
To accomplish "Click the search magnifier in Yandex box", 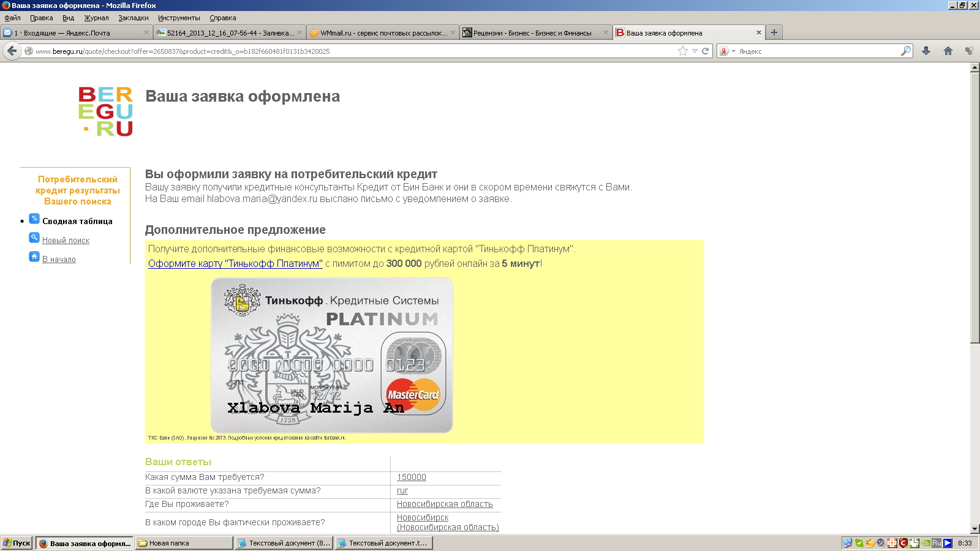I will click(x=905, y=51).
